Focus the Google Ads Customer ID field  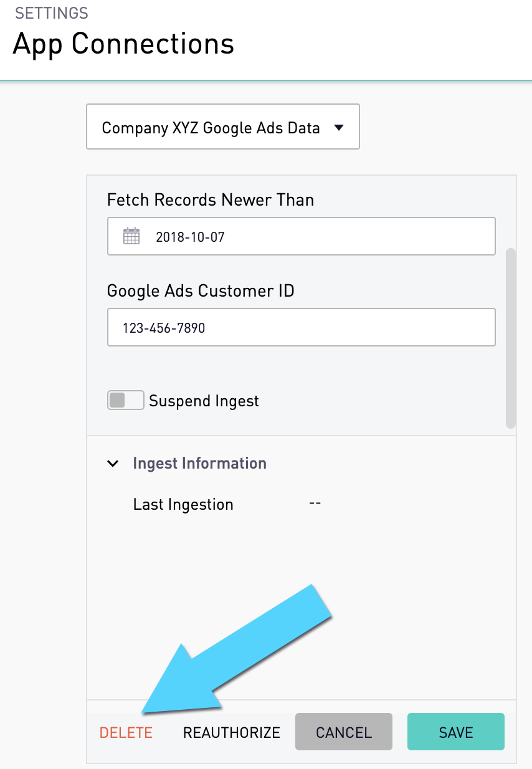click(x=302, y=327)
